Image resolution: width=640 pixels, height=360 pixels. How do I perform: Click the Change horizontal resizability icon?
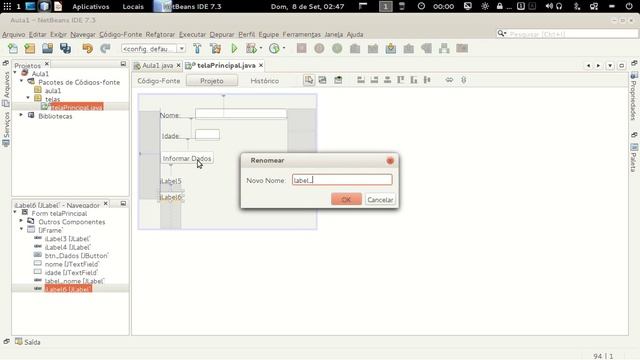coord(449,80)
